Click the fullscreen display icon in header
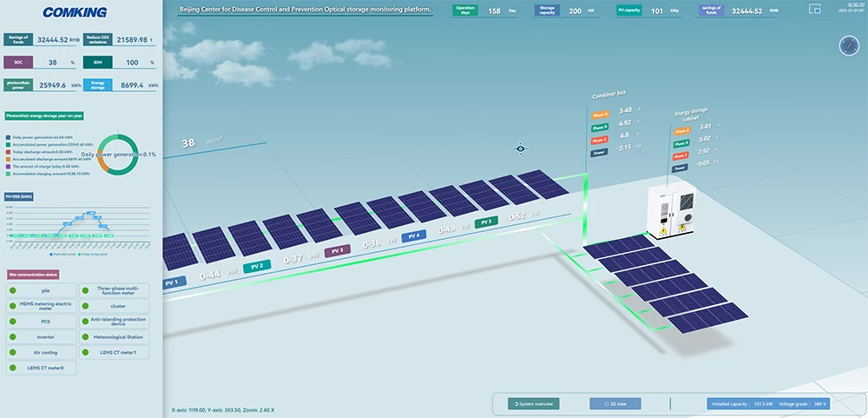The image size is (868, 418). [x=814, y=9]
